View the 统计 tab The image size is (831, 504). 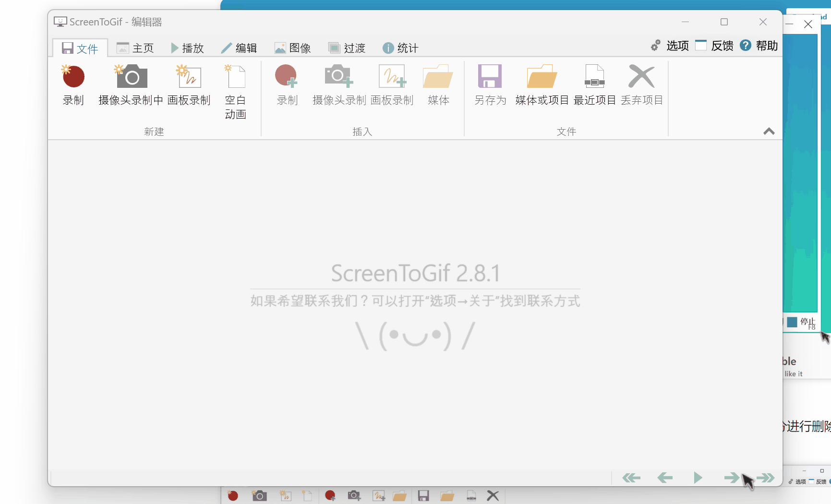[400, 48]
